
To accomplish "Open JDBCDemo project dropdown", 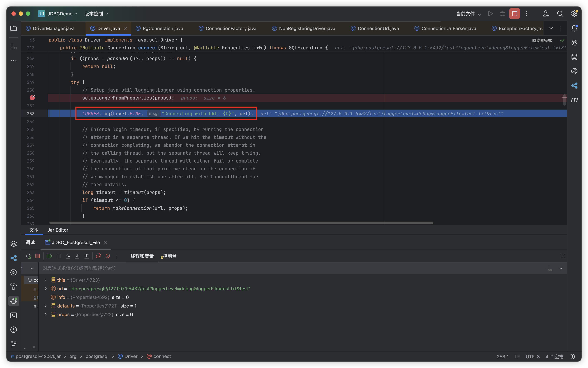I will click(58, 14).
